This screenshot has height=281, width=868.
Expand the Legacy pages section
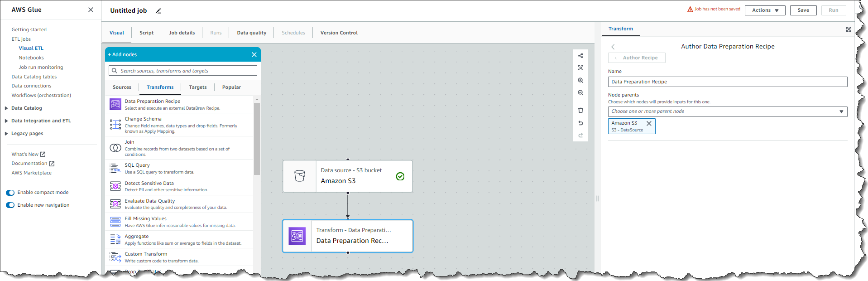coord(6,134)
